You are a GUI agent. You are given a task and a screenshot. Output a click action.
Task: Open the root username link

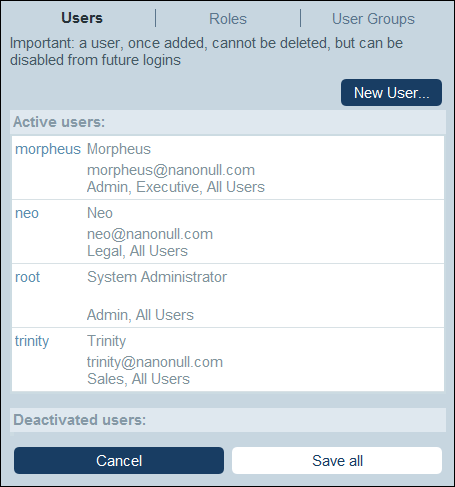28,277
